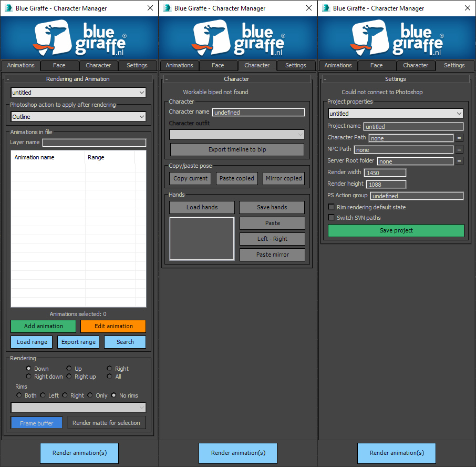Click the Layer name input field

(94, 143)
